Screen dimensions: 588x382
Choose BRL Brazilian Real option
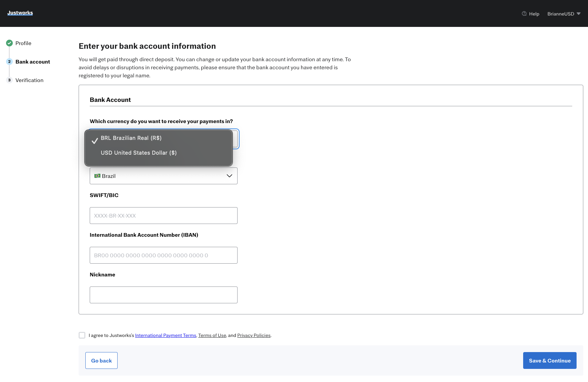131,138
